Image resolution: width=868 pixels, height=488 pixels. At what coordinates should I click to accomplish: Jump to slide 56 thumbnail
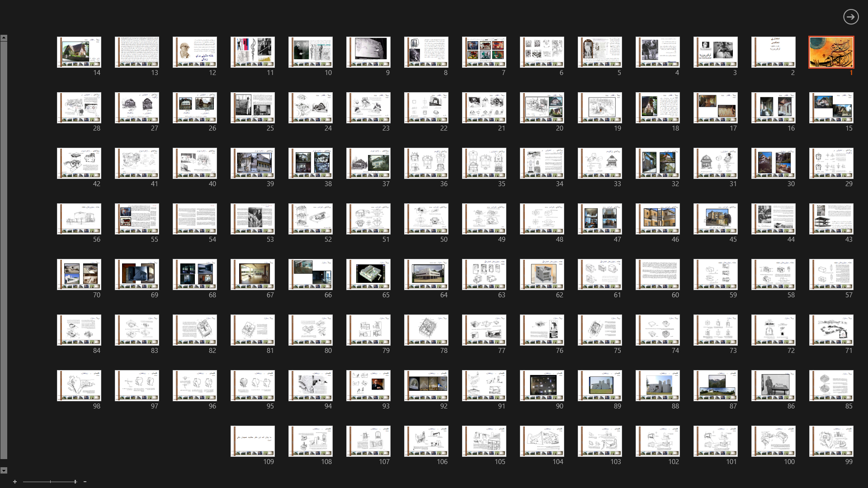pos(79,219)
